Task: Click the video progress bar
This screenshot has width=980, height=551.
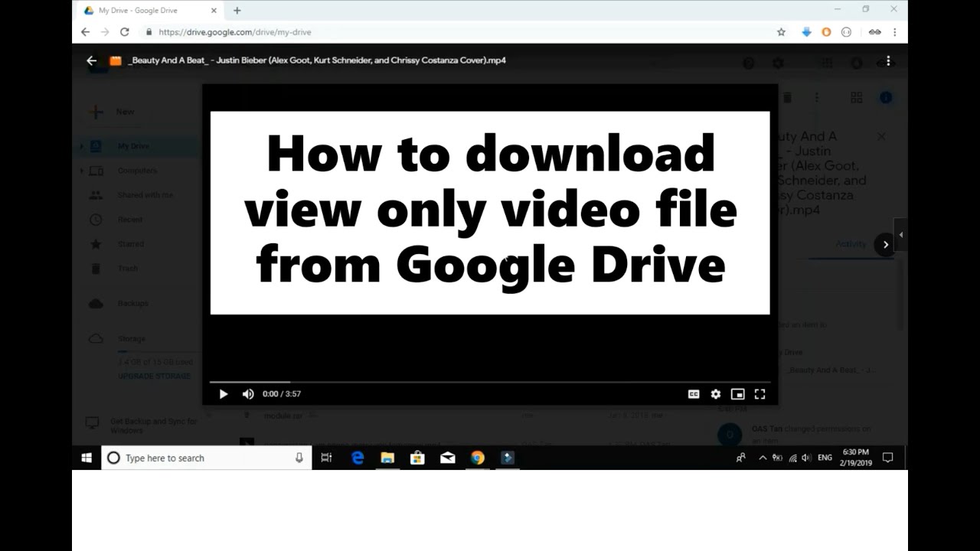Action: tap(490, 381)
